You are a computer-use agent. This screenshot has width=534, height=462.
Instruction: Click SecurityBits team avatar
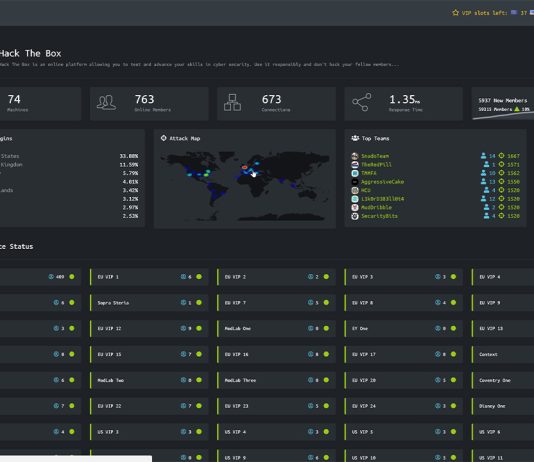(x=355, y=216)
